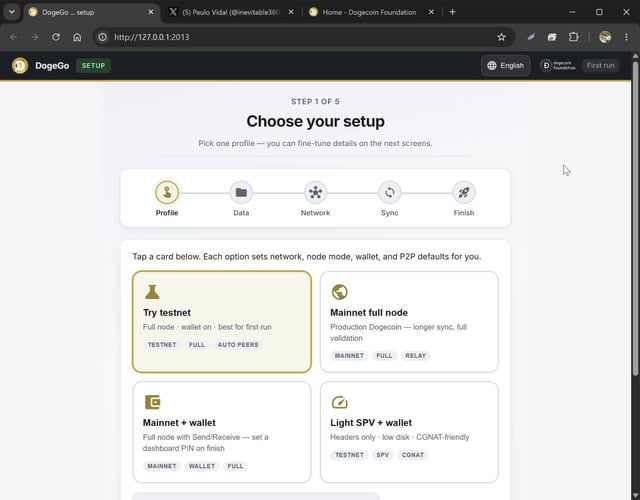Reload the page
640x500 pixels.
56,37
